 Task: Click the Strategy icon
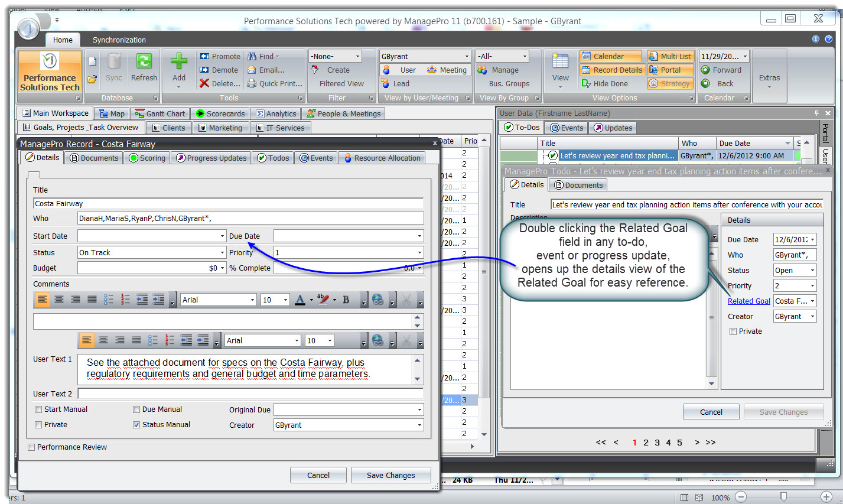click(x=653, y=83)
